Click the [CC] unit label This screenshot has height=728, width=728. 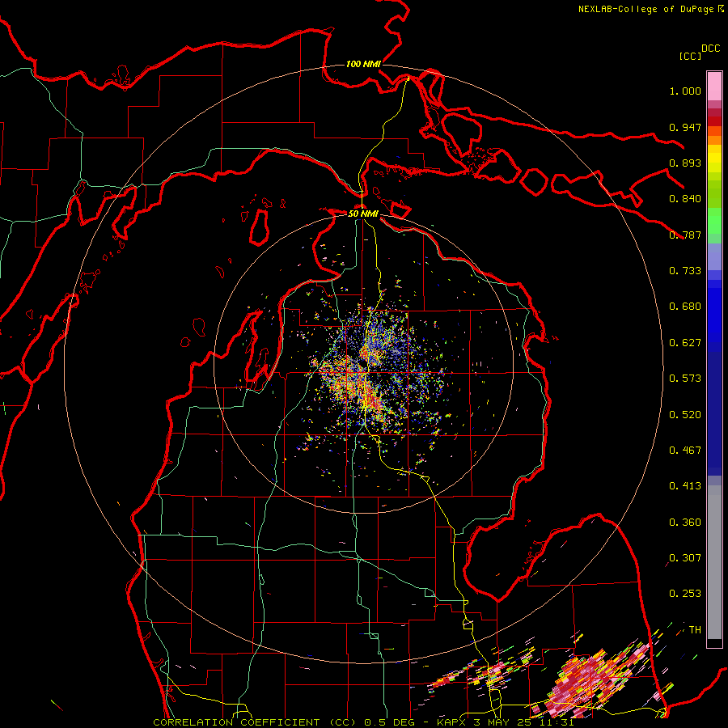(x=691, y=56)
